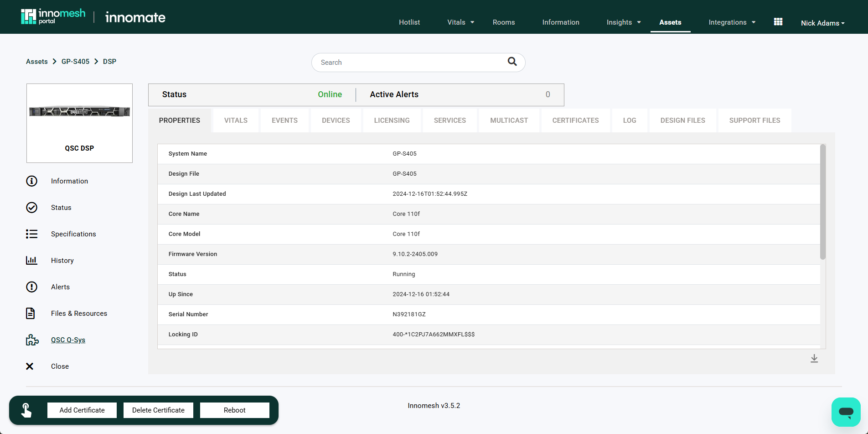Click the Locking ID value
This screenshot has width=868, height=434.
pos(434,335)
